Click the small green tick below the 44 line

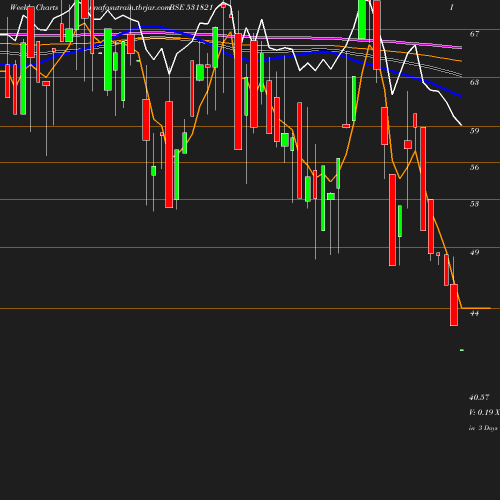click(462, 350)
